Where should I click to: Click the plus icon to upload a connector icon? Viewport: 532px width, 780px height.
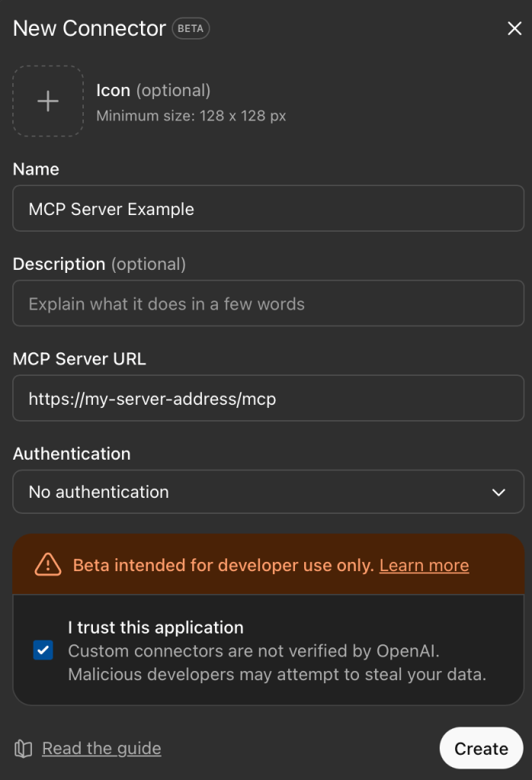pyautogui.click(x=48, y=101)
